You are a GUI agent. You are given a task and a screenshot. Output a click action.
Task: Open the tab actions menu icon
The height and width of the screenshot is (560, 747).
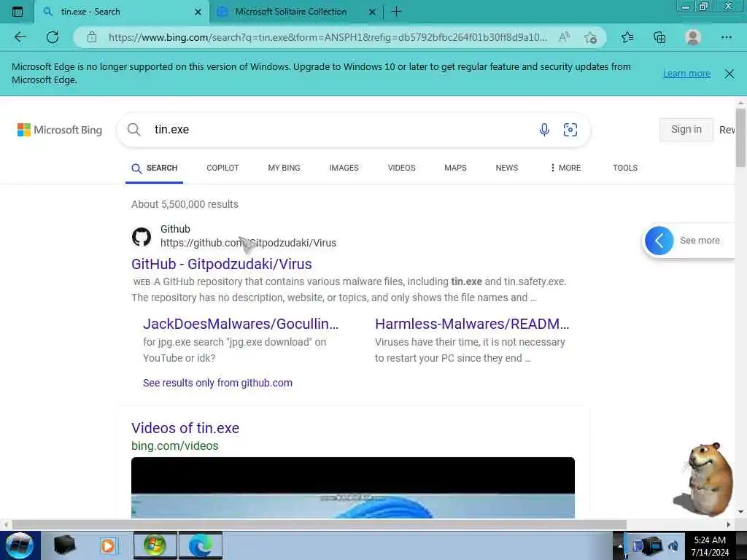(18, 12)
